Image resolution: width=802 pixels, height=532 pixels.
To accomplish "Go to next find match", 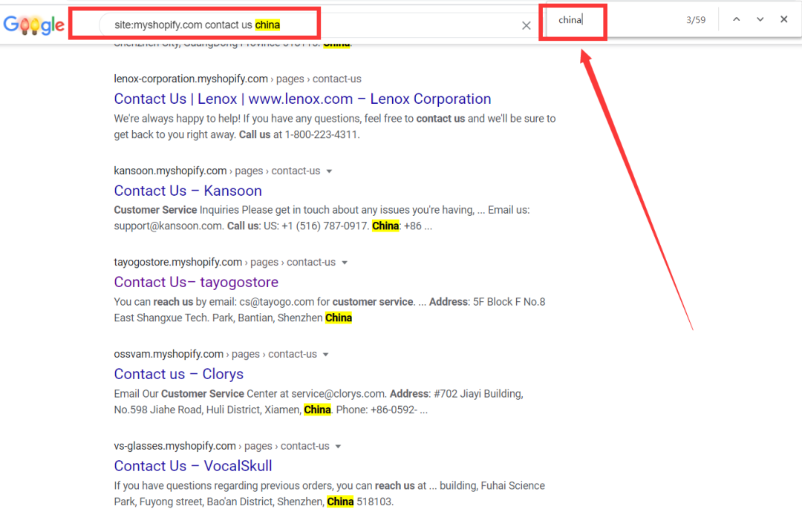I will pyautogui.click(x=760, y=19).
